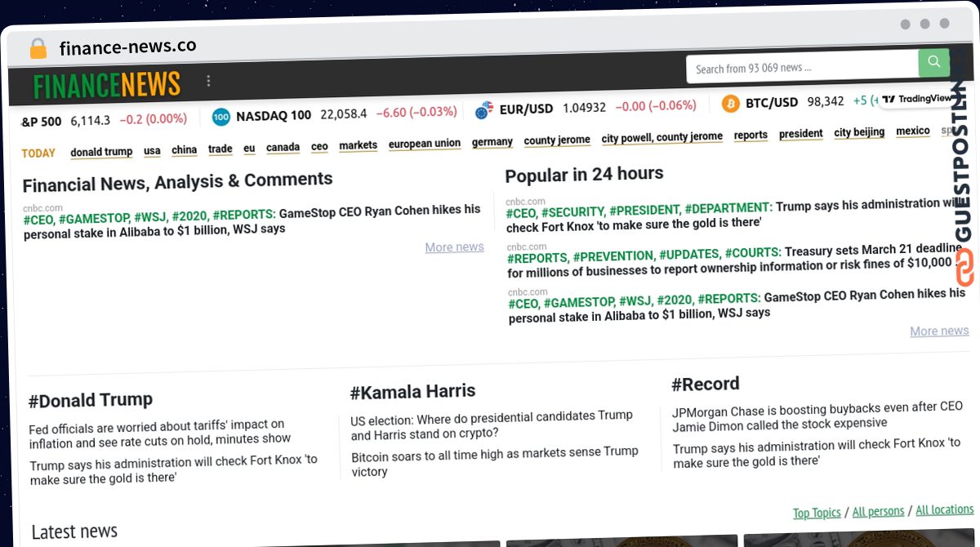Image resolution: width=980 pixels, height=547 pixels.
Task: Select the 'county jerome' topic tag
Action: pos(557,140)
